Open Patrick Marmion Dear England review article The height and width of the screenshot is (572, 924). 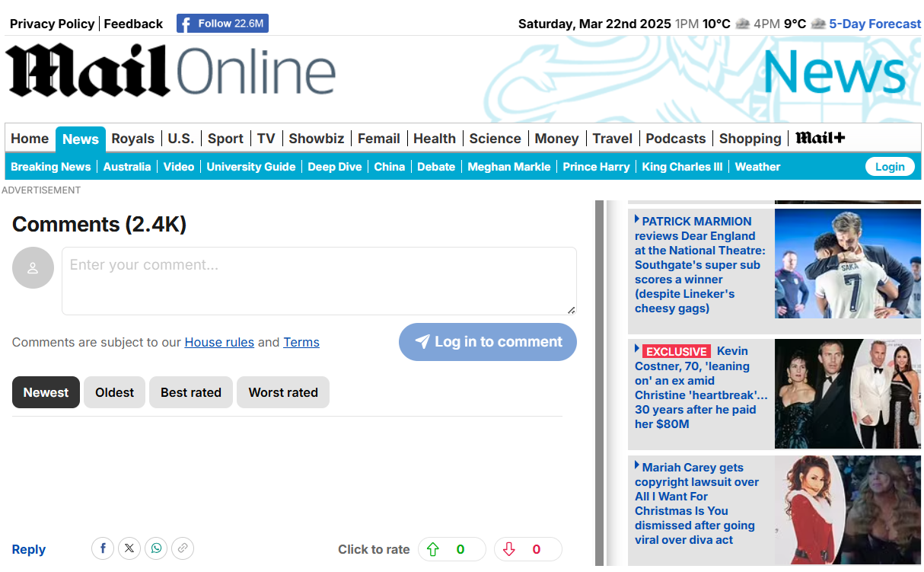pyautogui.click(x=700, y=264)
